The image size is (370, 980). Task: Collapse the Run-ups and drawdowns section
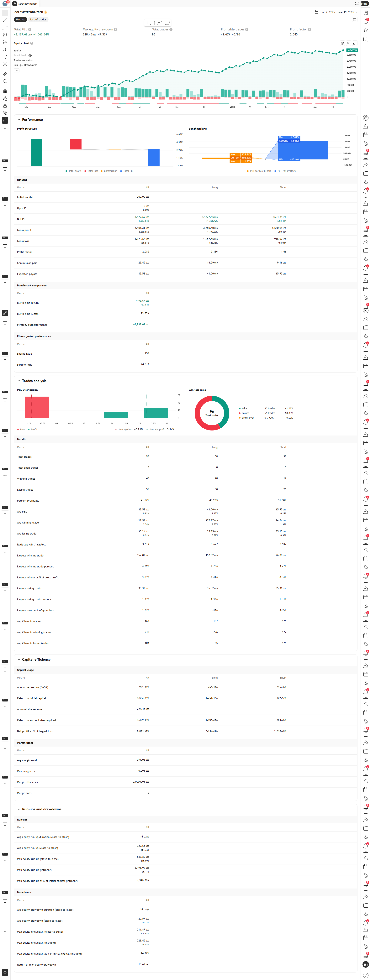(x=19, y=809)
